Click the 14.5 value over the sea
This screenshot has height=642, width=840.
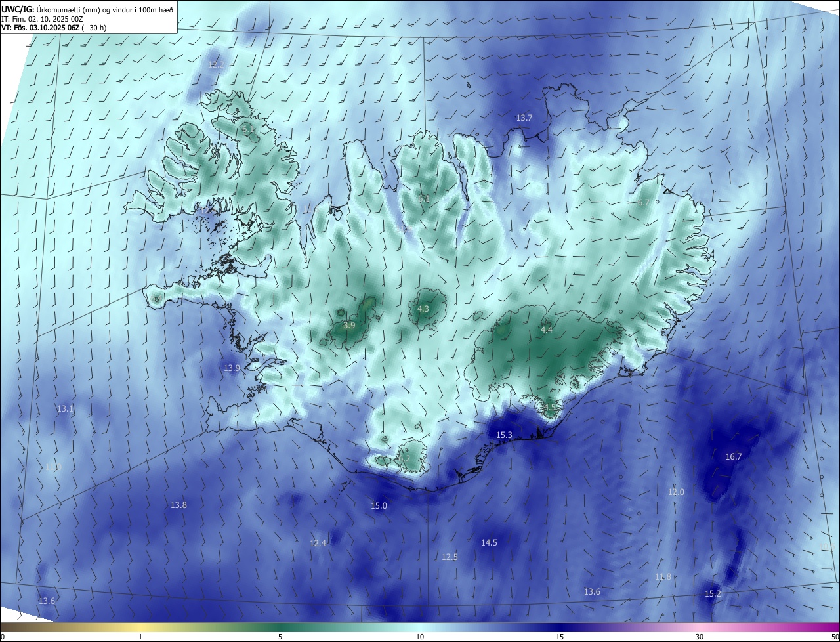pos(489,542)
